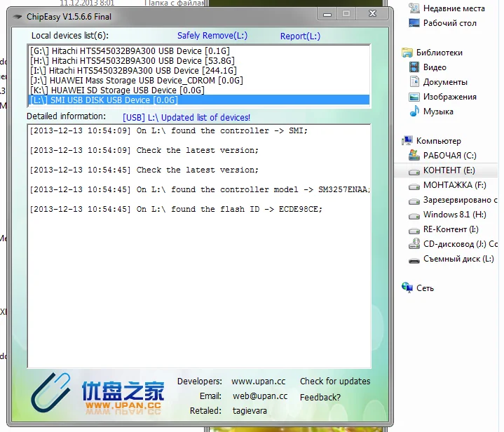Click the RE-Контент (I:) drive icon
Image resolution: width=504 pixels, height=432 pixels.
tap(414, 230)
